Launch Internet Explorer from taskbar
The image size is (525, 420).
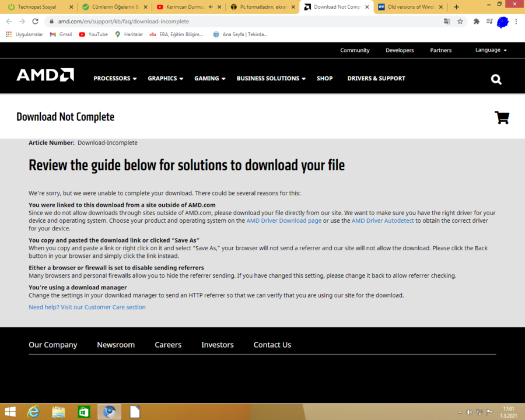coord(33,412)
